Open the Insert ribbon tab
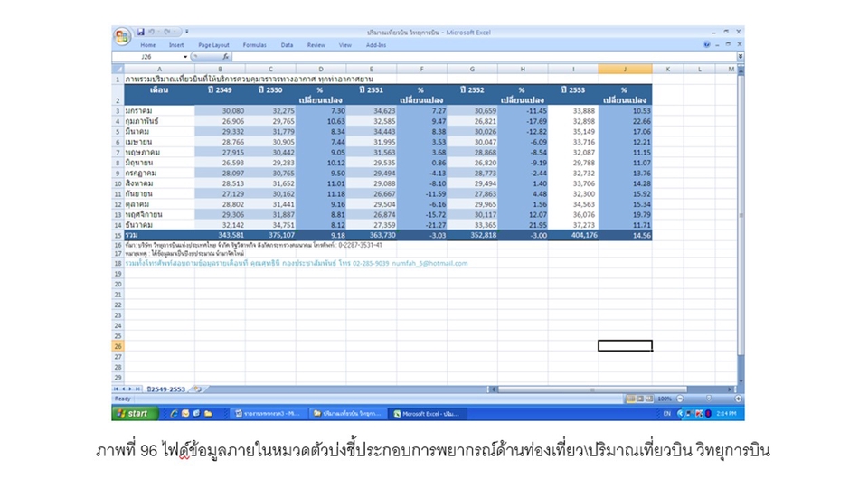This screenshot has height=488, width=868. click(x=176, y=45)
